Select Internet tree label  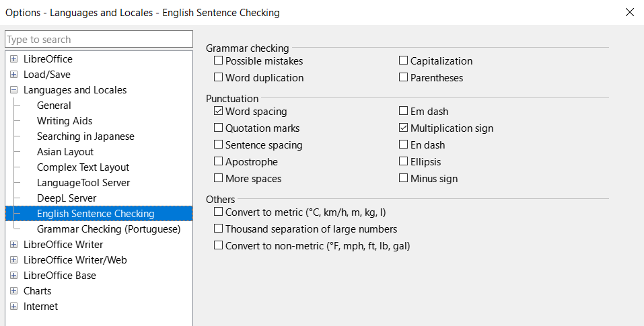pos(40,307)
